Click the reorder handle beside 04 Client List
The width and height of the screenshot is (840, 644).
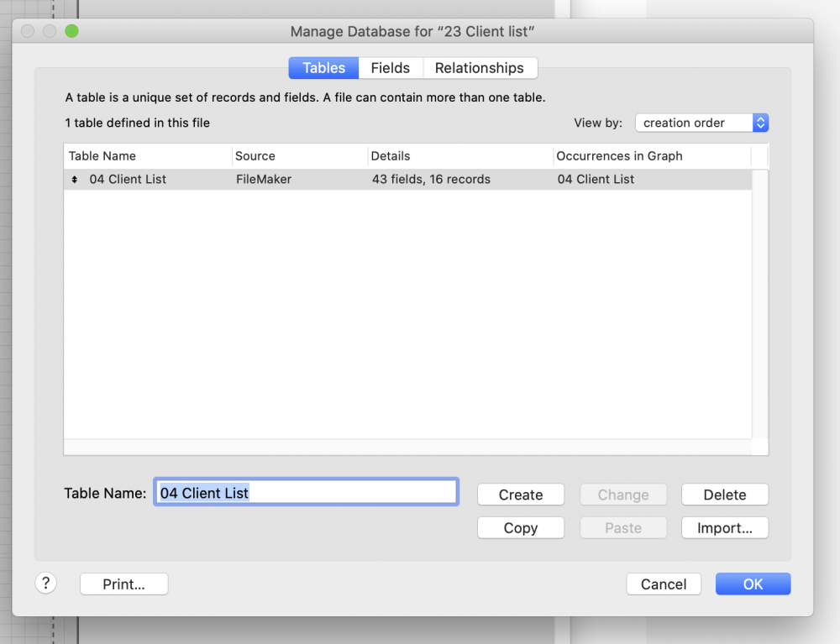tap(75, 180)
